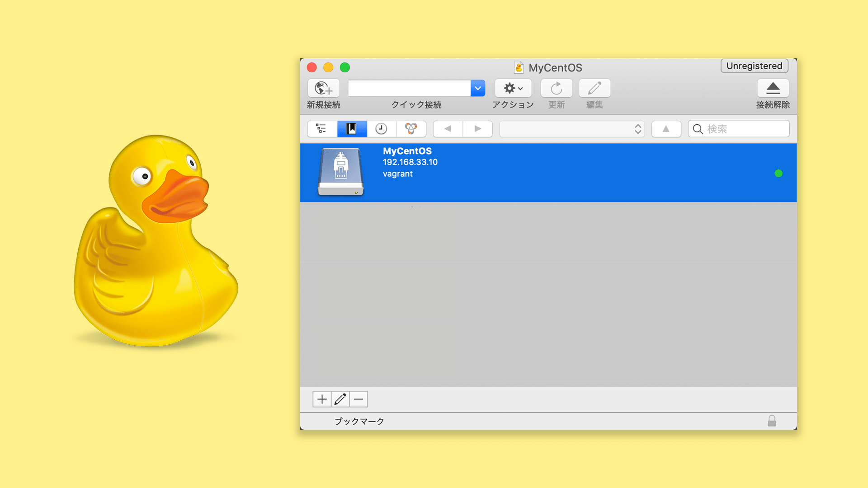868x488 pixels.
Task: Click the green connection status dot
Action: 778,173
